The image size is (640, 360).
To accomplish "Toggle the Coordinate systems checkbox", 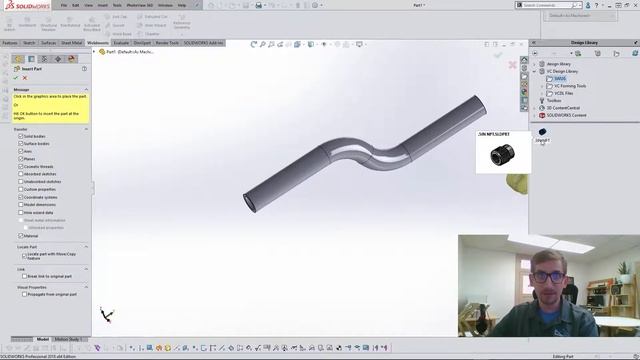I will (21, 197).
